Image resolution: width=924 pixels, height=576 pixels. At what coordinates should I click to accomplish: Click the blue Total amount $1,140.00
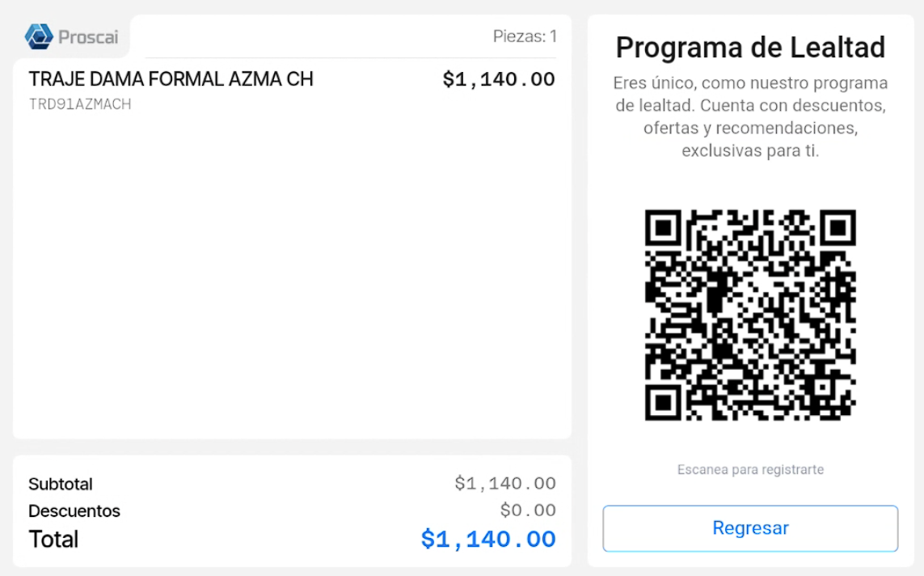pos(488,539)
